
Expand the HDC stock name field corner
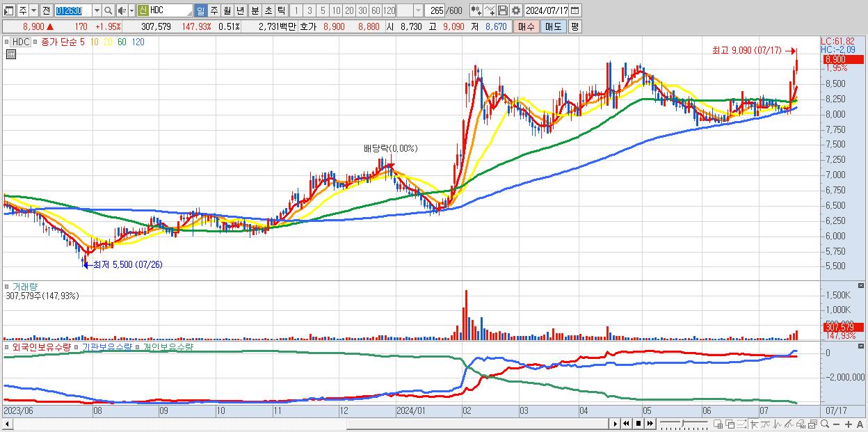188,14
